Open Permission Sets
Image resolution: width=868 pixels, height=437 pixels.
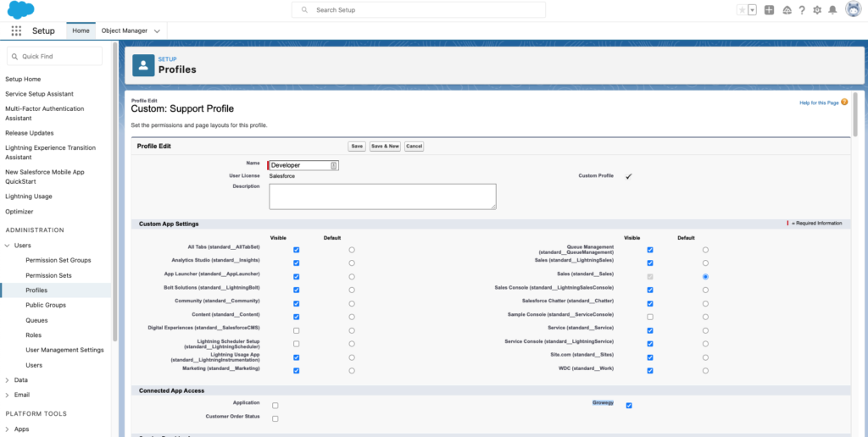click(48, 275)
